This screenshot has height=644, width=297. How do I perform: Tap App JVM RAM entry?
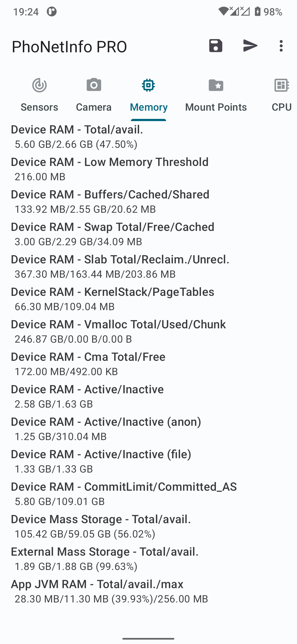pos(148,591)
